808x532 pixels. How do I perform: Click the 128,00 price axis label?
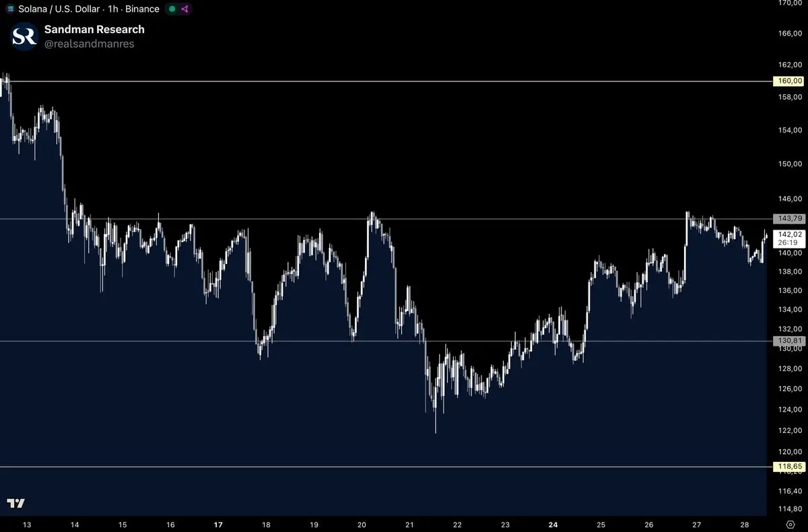(x=789, y=369)
